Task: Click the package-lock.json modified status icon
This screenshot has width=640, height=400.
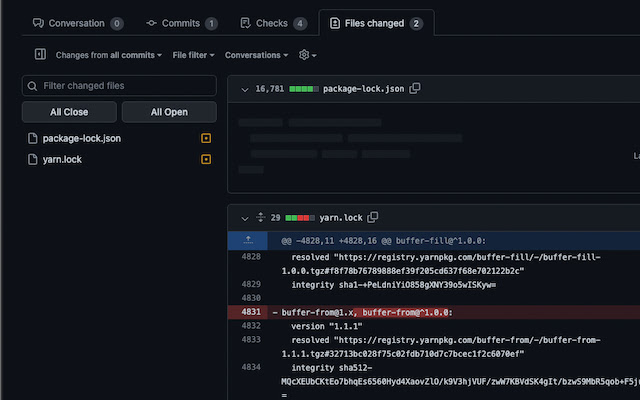Action: point(206,138)
